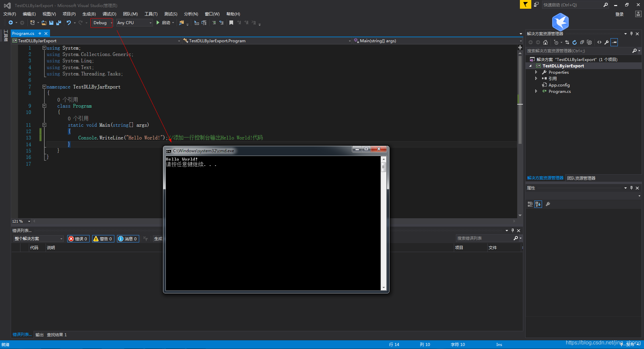Screen dimensions: 644x349
Task: Click the Save file icon
Action: point(51,22)
